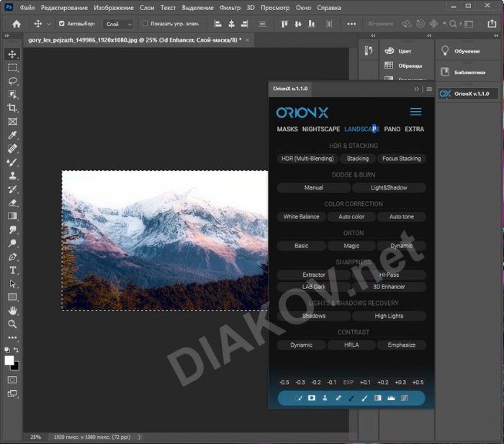Select the Hand tool
The height and width of the screenshot is (444, 504).
point(12,311)
